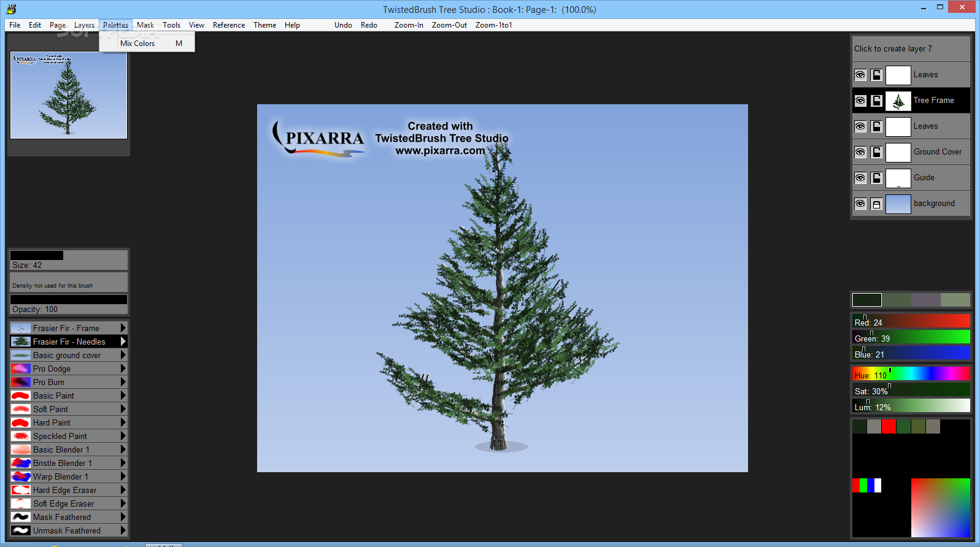
Task: Select the Unmask Feathered brush icon
Action: click(x=20, y=530)
